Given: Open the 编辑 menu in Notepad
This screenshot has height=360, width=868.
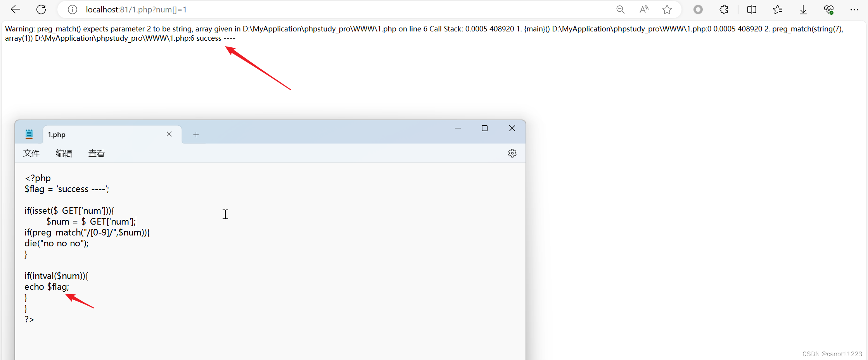Looking at the screenshot, I should tap(64, 153).
